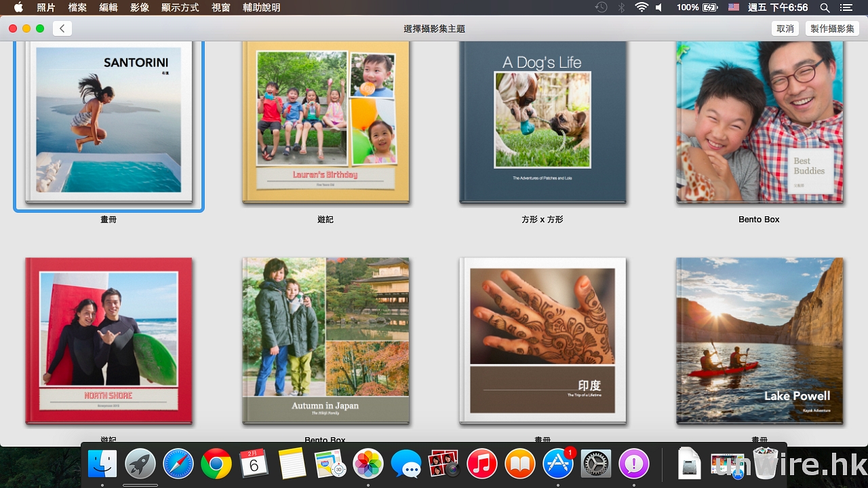This screenshot has width=868, height=488.
Task: Open Photos app in the Dock
Action: pos(369,464)
